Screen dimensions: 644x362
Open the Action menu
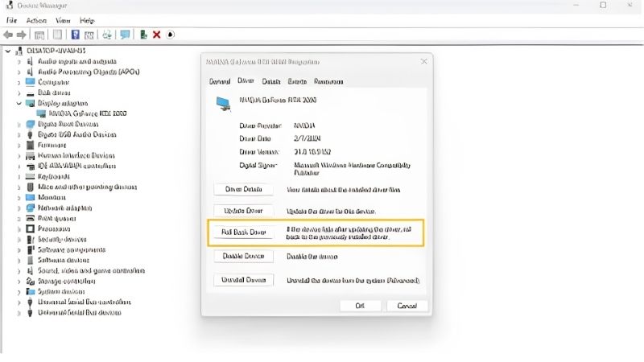pyautogui.click(x=36, y=21)
